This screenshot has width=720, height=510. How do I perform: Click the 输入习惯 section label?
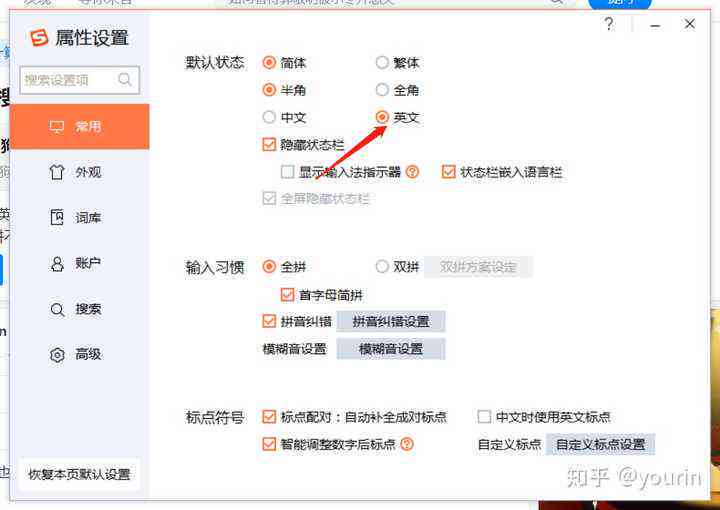coord(214,267)
